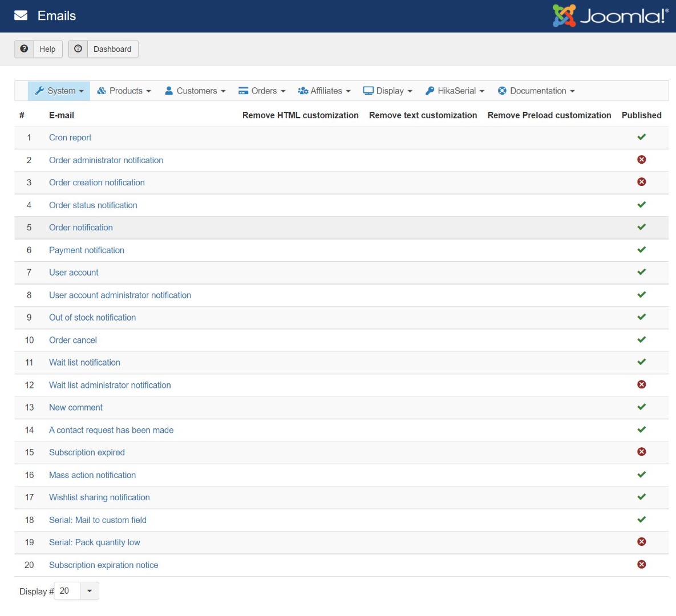This screenshot has width=676, height=616.
Task: Expand the Orders dropdown menu
Action: (262, 91)
